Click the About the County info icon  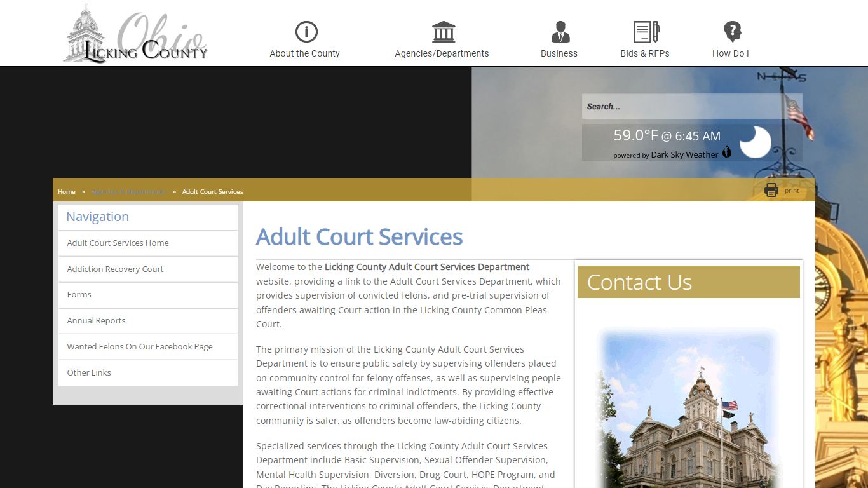click(306, 32)
